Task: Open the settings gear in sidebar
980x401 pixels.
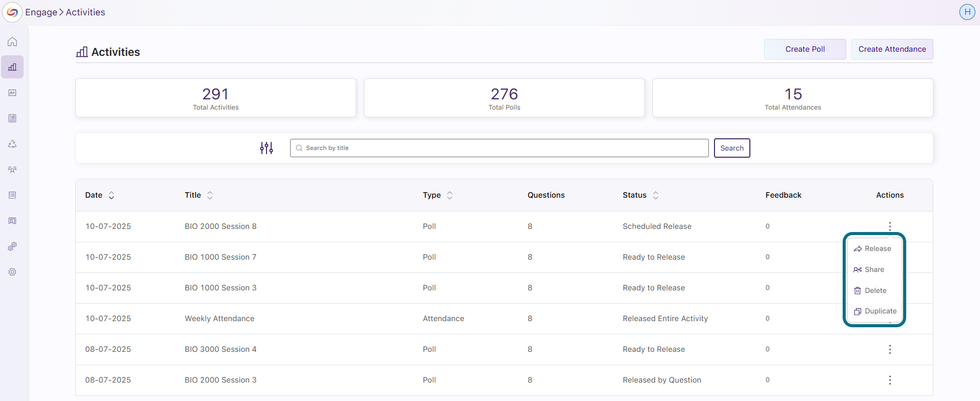Action: (x=12, y=272)
